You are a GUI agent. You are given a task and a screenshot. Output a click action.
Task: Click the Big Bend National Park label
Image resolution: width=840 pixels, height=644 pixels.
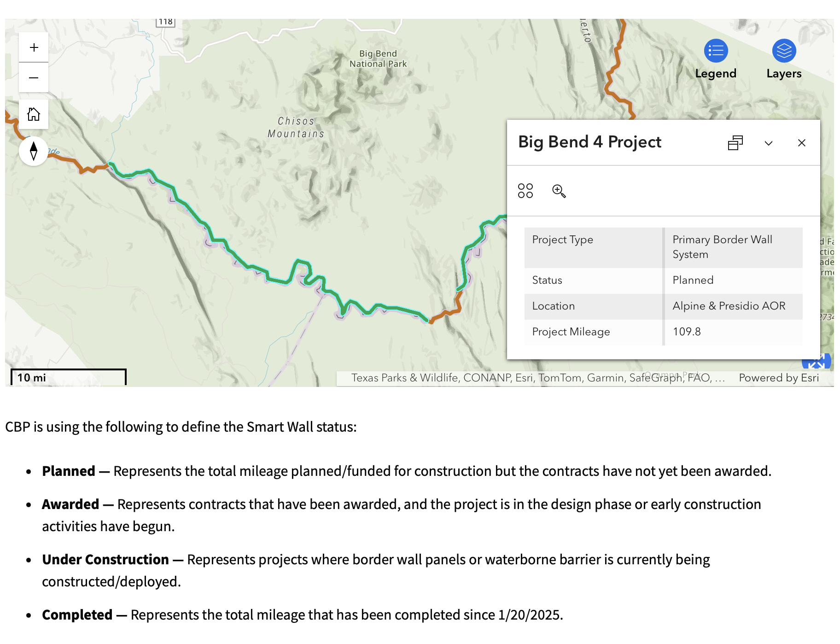pos(378,59)
